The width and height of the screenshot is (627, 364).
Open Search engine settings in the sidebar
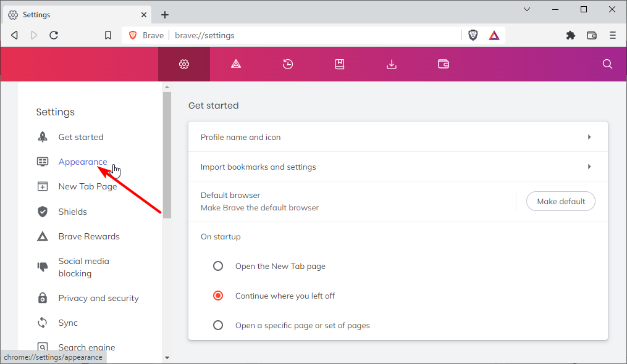point(86,347)
